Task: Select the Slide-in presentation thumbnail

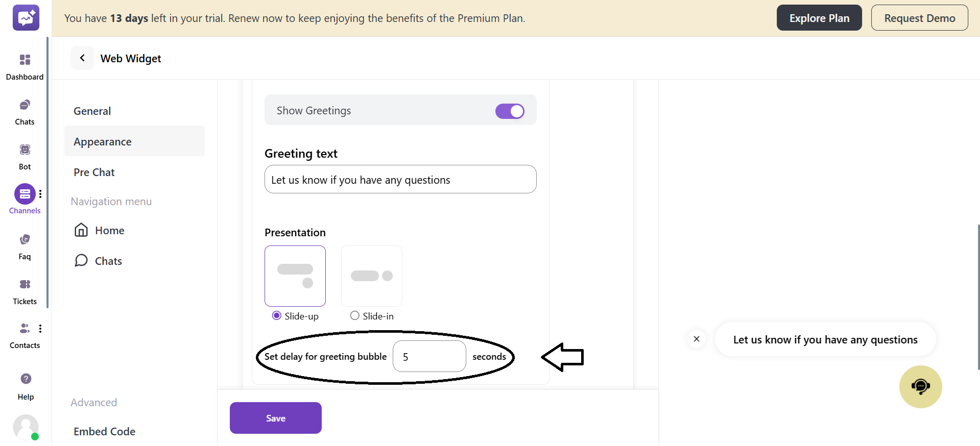Action: 371,276
